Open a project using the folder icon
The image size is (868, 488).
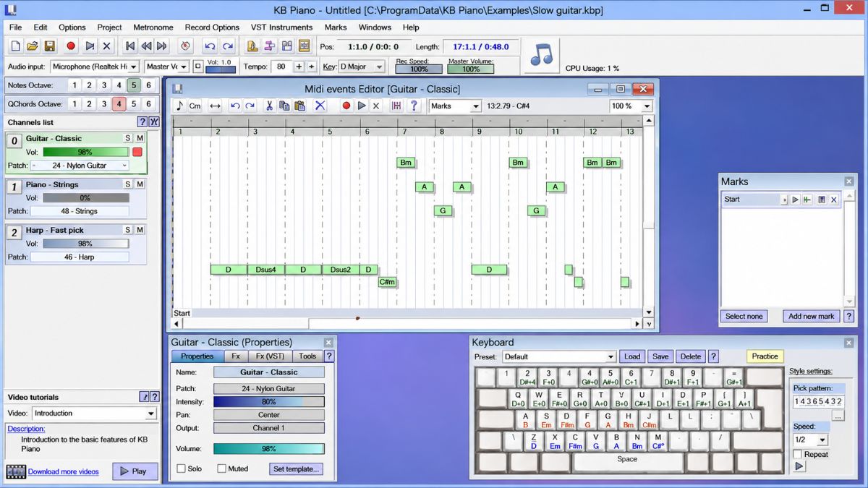coord(33,46)
